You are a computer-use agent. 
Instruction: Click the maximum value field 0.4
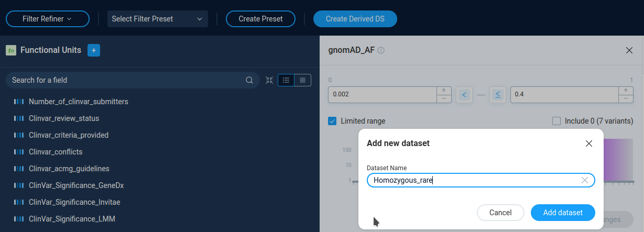[x=564, y=94]
